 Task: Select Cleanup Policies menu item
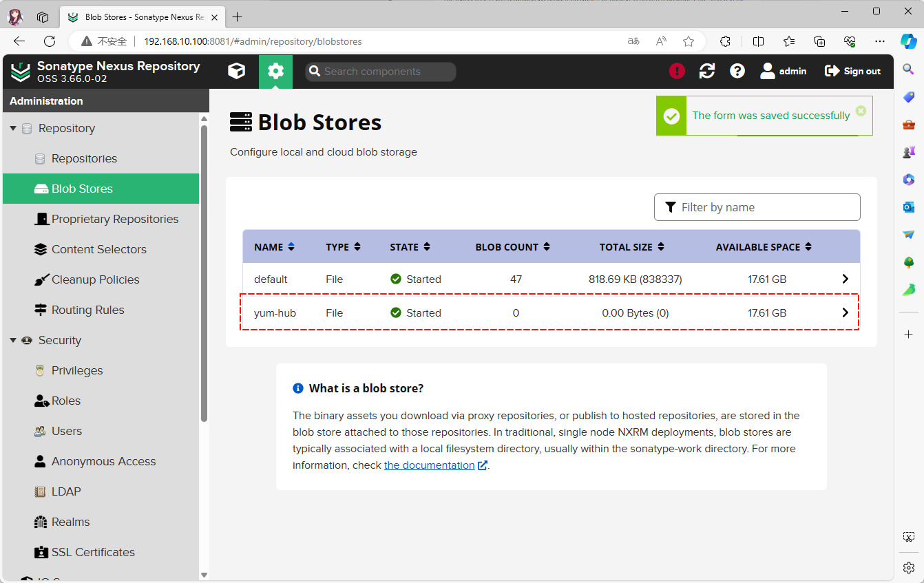click(x=95, y=279)
